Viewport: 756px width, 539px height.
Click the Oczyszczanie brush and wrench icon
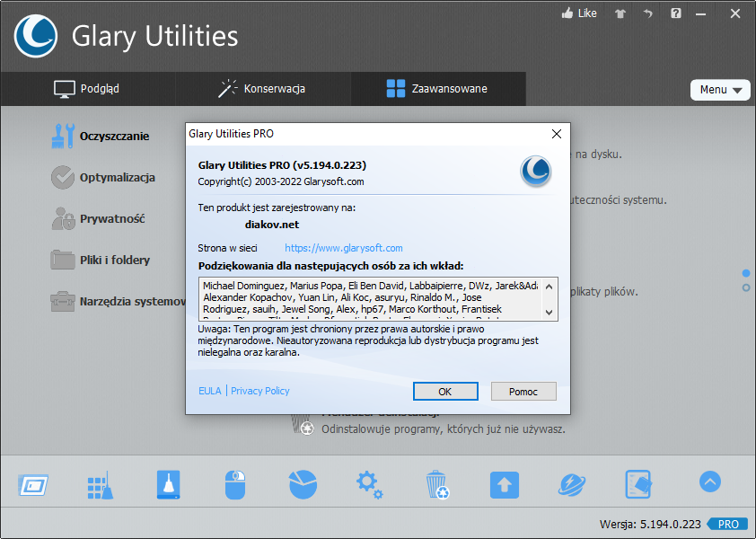tap(63, 136)
